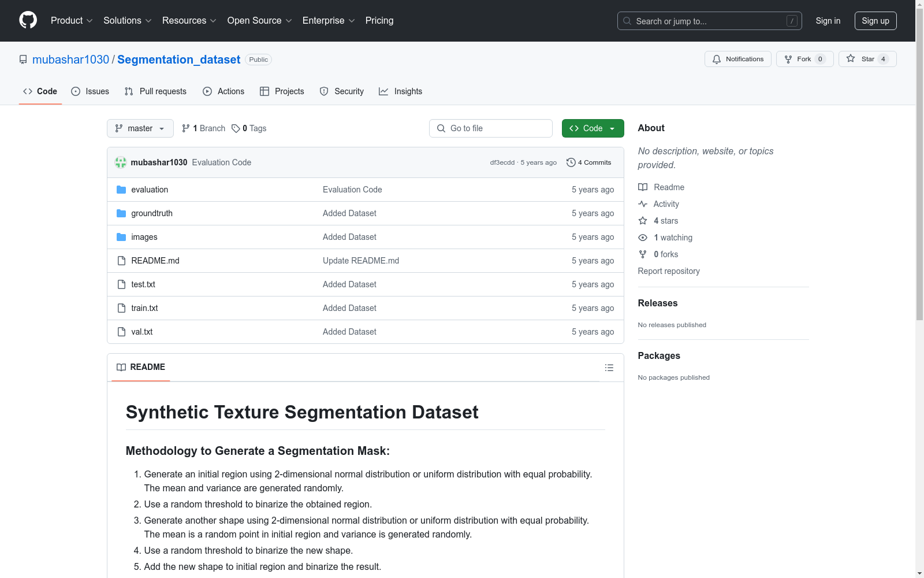Click the eye icon beside 1 watching
This screenshot has width=924, height=578.
(x=643, y=238)
